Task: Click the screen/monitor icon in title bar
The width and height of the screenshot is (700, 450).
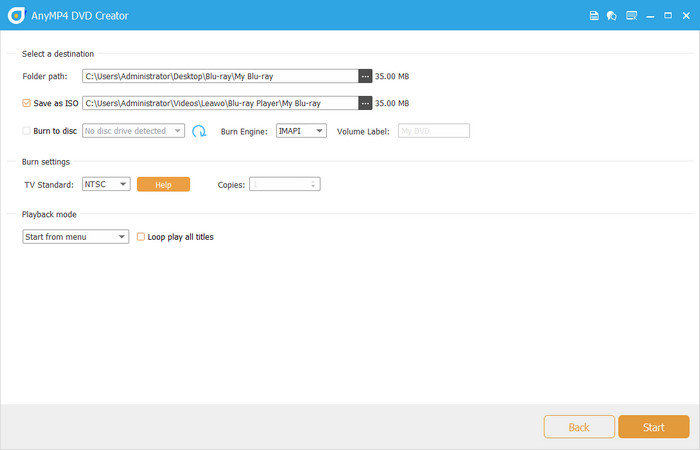Action: (630, 16)
